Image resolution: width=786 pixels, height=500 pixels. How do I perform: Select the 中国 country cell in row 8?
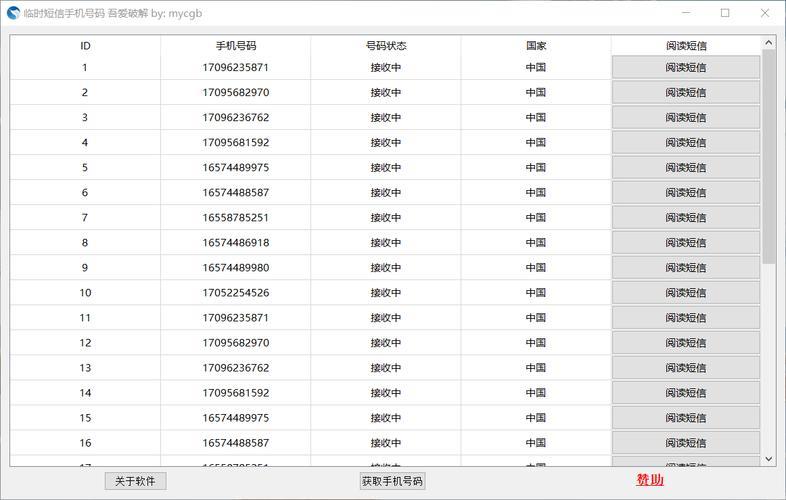536,243
